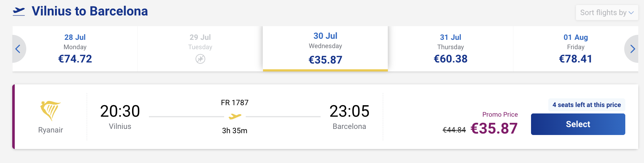The height and width of the screenshot is (163, 644).
Task: Click the 4 seats left at this price badge
Action: [x=586, y=105]
